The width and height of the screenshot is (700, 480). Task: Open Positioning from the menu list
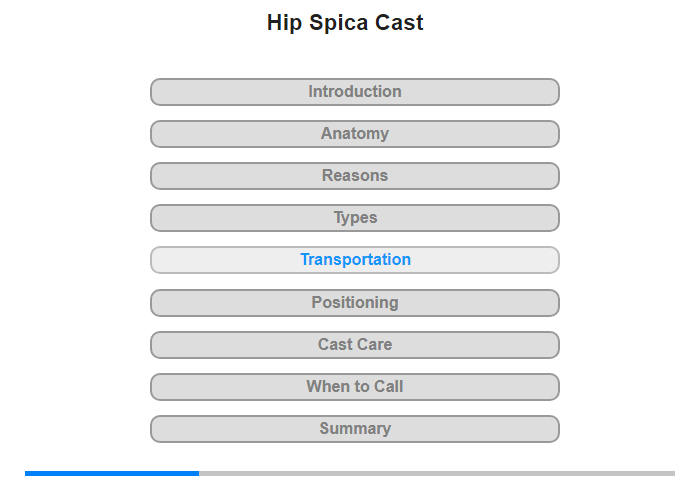[x=355, y=303]
